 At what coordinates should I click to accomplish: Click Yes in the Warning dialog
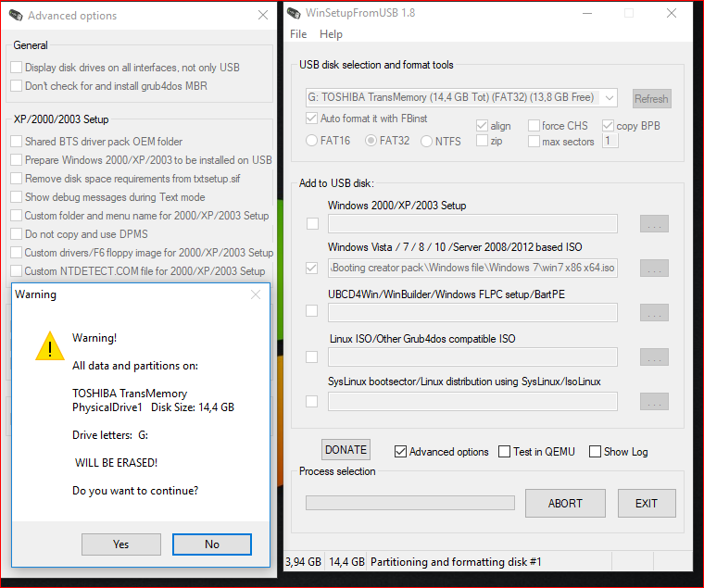click(121, 544)
